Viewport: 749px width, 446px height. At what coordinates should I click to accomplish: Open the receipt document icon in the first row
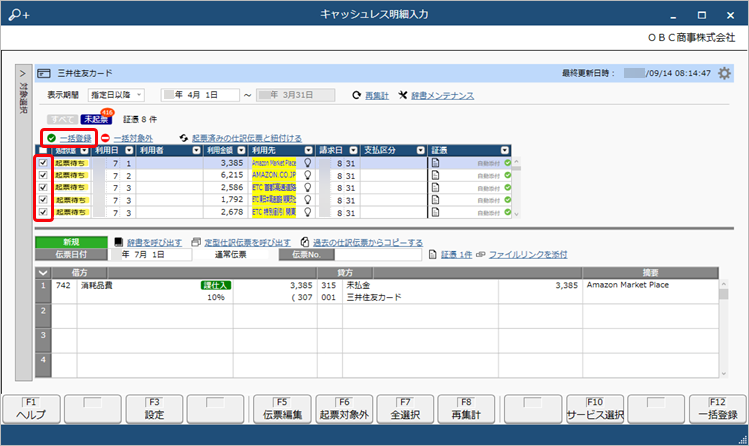pos(435,161)
